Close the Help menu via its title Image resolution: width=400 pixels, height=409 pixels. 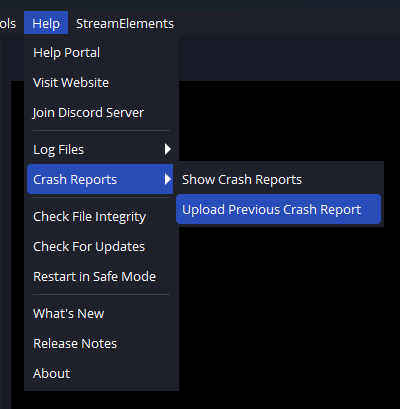46,23
